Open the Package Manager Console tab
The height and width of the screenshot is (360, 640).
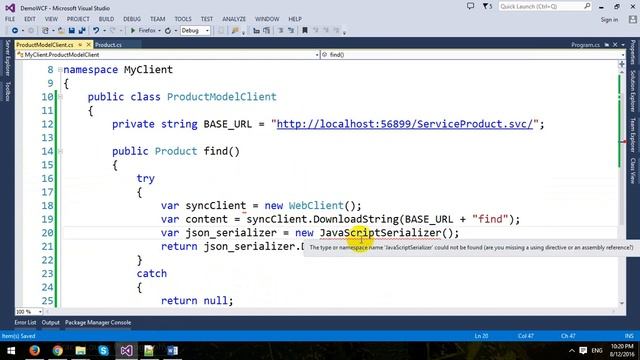tap(98, 322)
